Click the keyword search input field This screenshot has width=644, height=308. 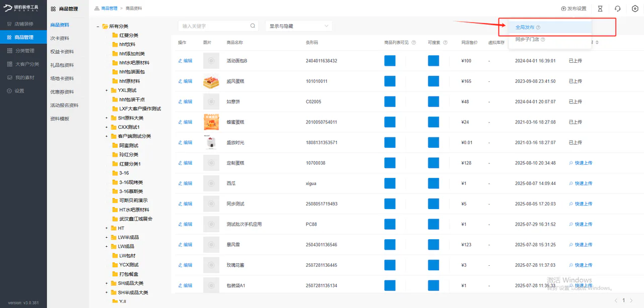[x=219, y=26]
